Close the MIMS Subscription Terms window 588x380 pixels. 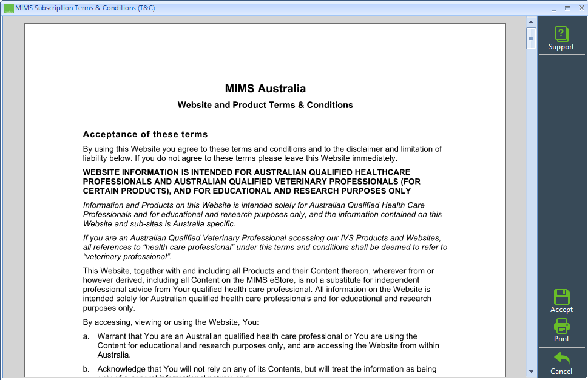581,8
